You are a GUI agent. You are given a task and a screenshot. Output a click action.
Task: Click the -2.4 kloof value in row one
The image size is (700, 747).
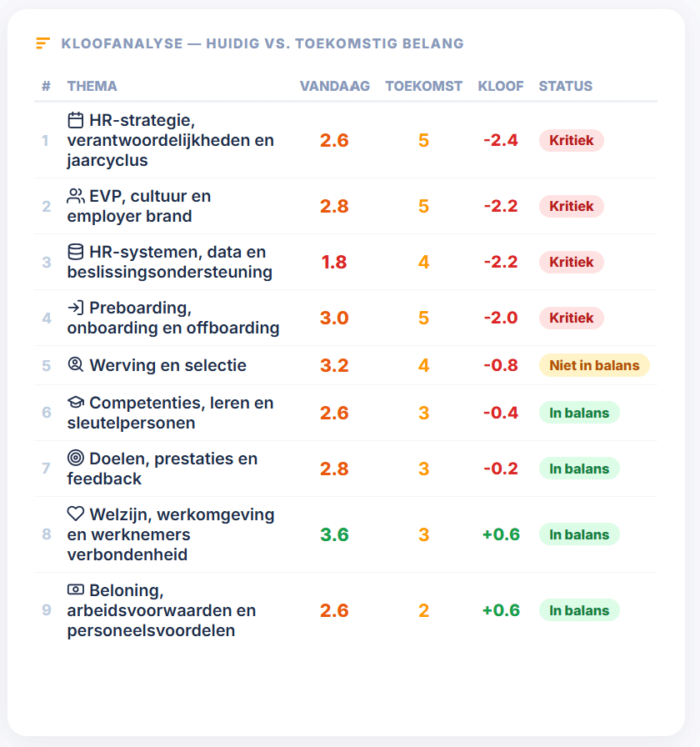[501, 141]
